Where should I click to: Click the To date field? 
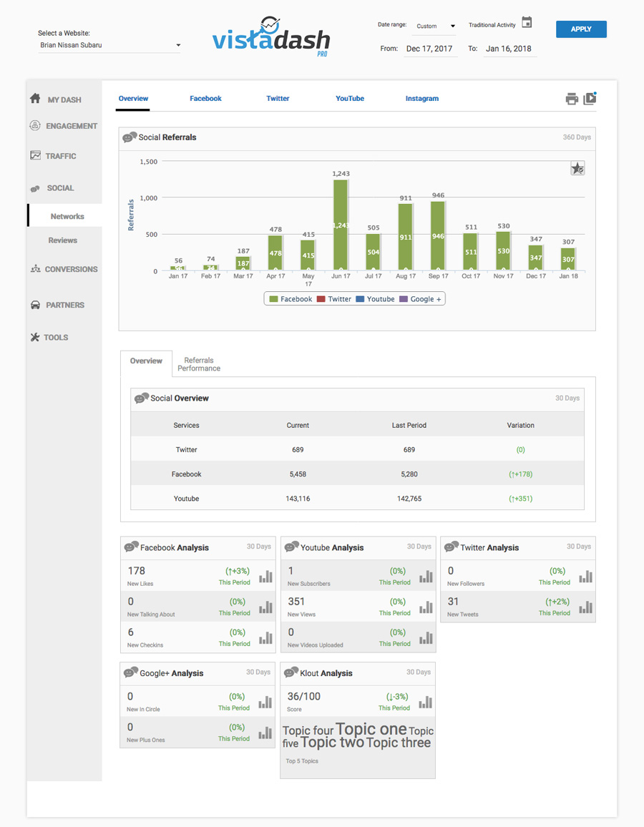[x=509, y=49]
